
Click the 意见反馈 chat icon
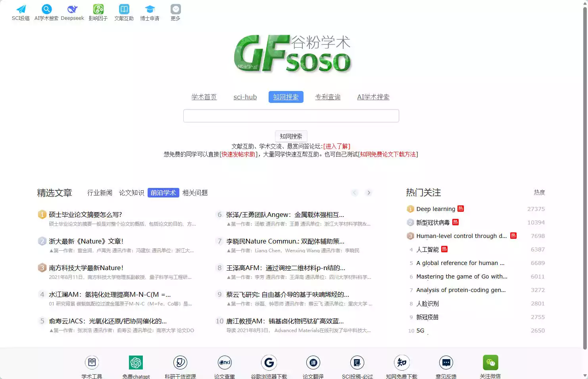[x=446, y=362]
